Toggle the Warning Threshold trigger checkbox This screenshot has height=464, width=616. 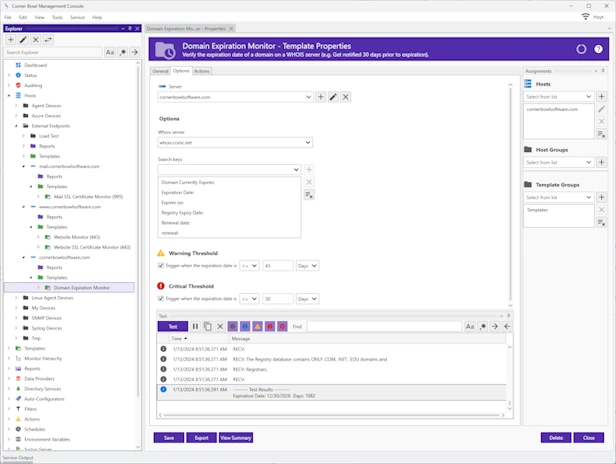point(161,266)
